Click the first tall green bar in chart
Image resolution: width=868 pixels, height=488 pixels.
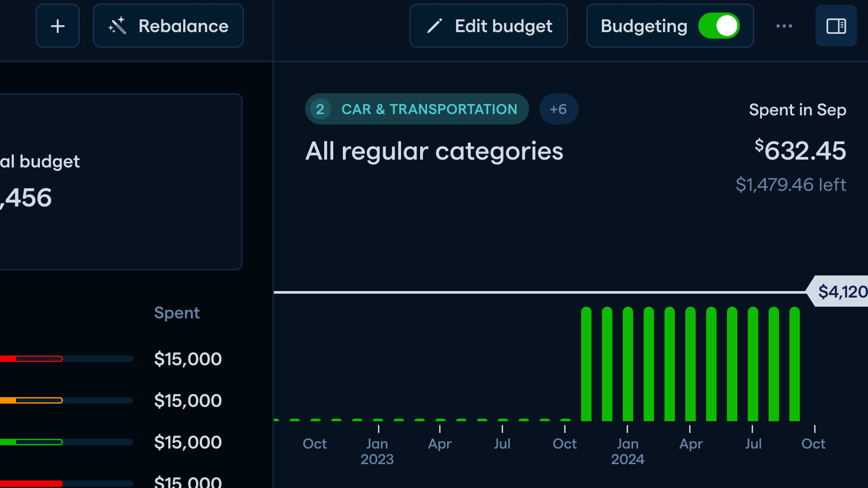[x=586, y=364]
